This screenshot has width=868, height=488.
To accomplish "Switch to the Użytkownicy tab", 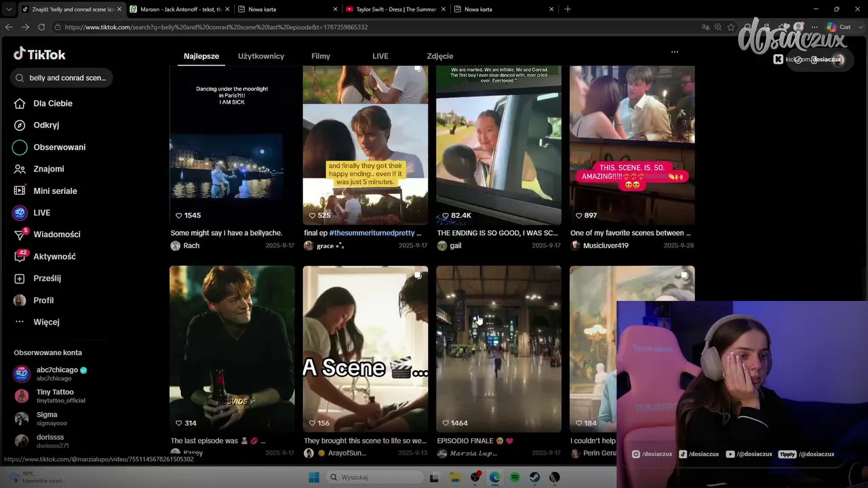I will (261, 56).
